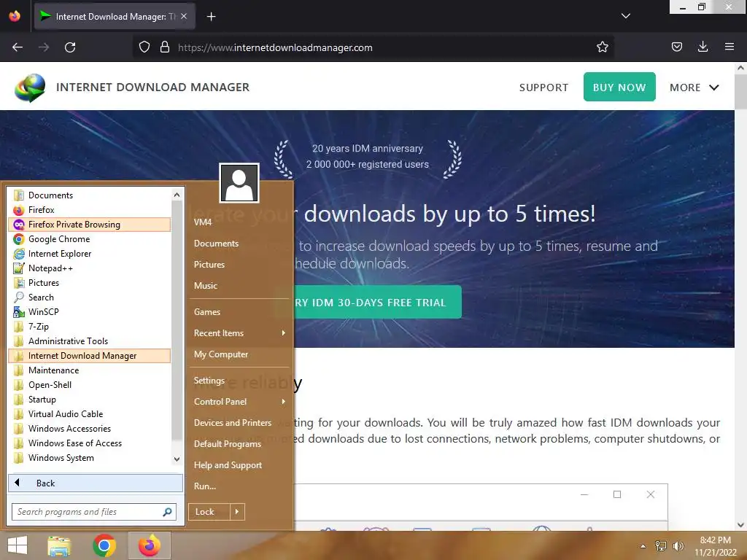The image size is (747, 560).
Task: Open Games from the Start menu
Action: click(x=239, y=312)
